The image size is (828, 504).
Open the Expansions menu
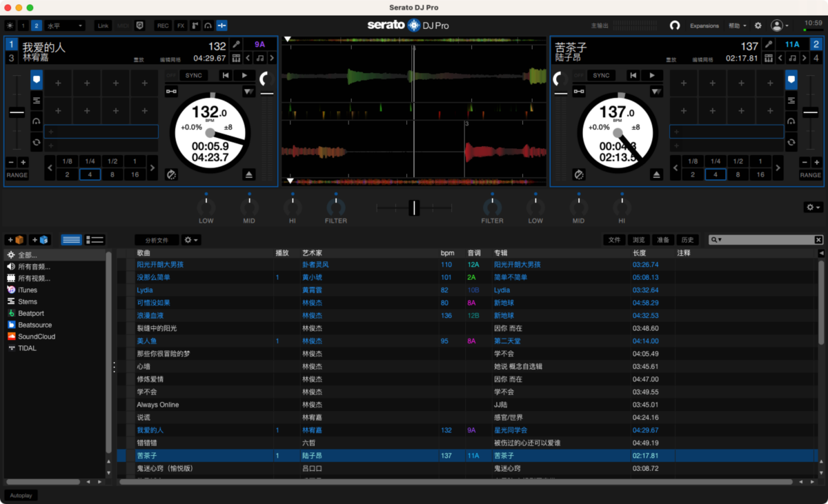pos(704,26)
